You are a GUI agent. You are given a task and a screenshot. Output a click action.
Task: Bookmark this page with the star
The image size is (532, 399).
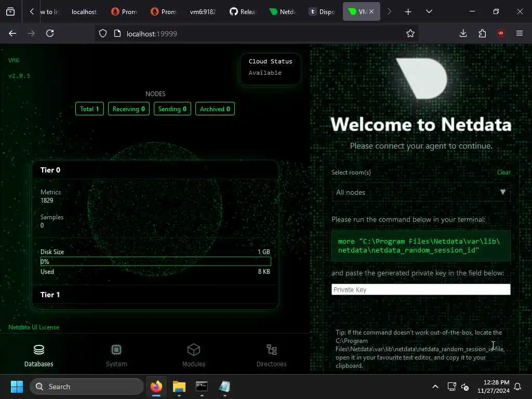410,33
